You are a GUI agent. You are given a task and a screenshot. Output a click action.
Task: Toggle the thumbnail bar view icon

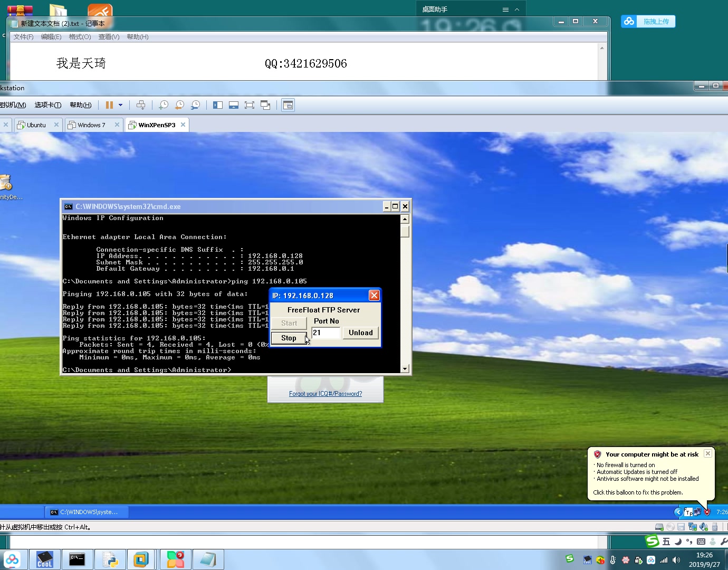[234, 105]
